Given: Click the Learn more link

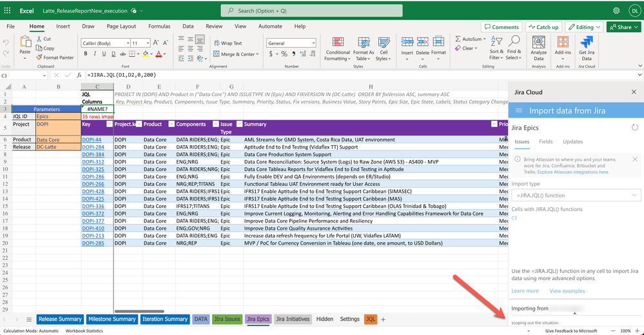Looking at the screenshot, I should [525, 290].
